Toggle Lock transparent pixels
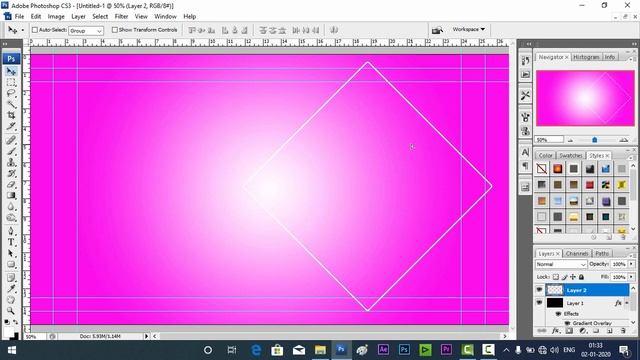 (556, 277)
